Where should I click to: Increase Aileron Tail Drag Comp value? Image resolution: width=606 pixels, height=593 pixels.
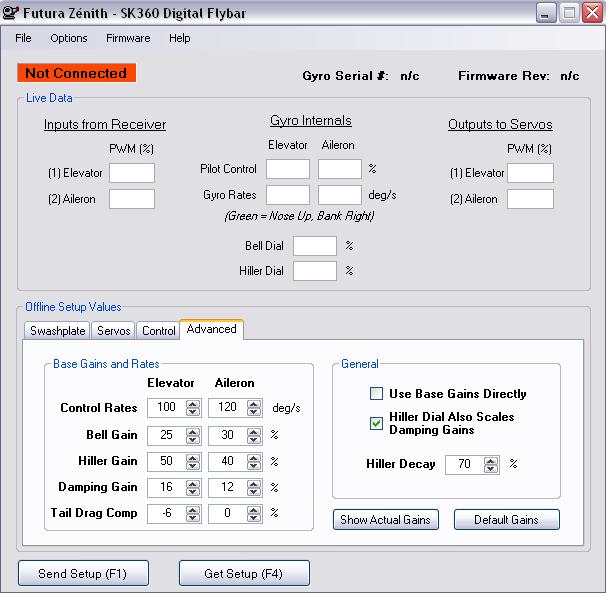click(254, 510)
